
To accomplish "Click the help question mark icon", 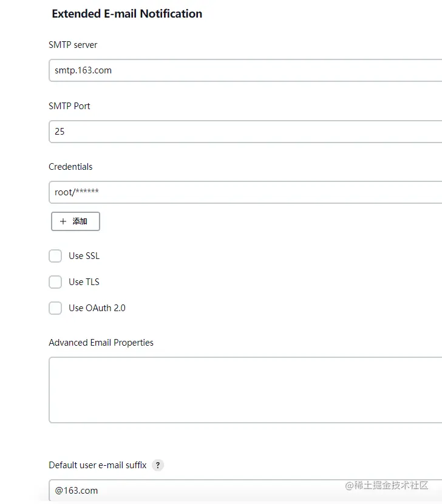I will (x=158, y=465).
